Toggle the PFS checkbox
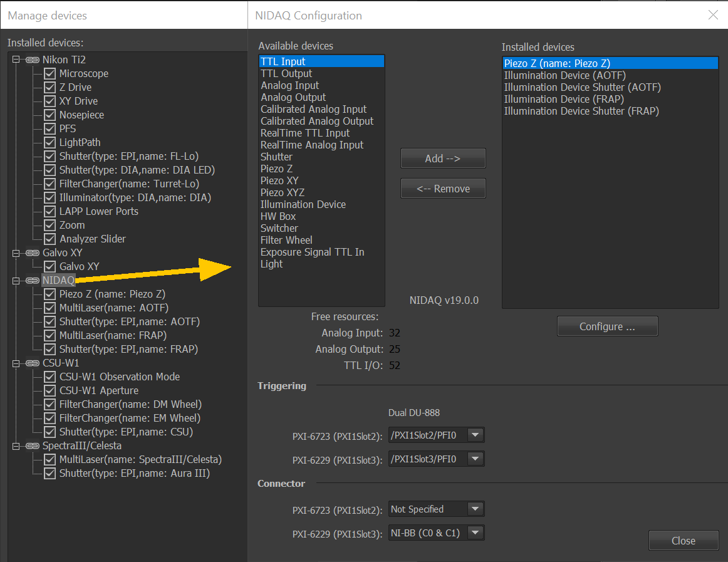Image resolution: width=728 pixels, height=562 pixels. coord(50,128)
